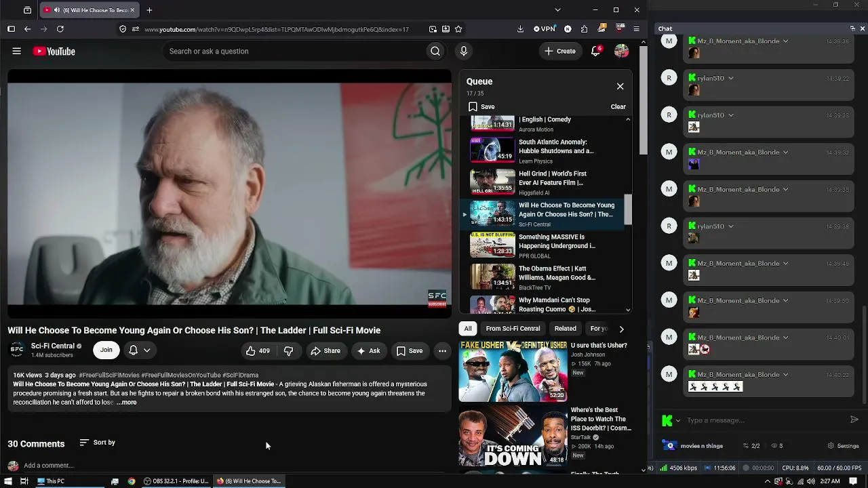Click the YouTube search magnifier button

coord(435,51)
